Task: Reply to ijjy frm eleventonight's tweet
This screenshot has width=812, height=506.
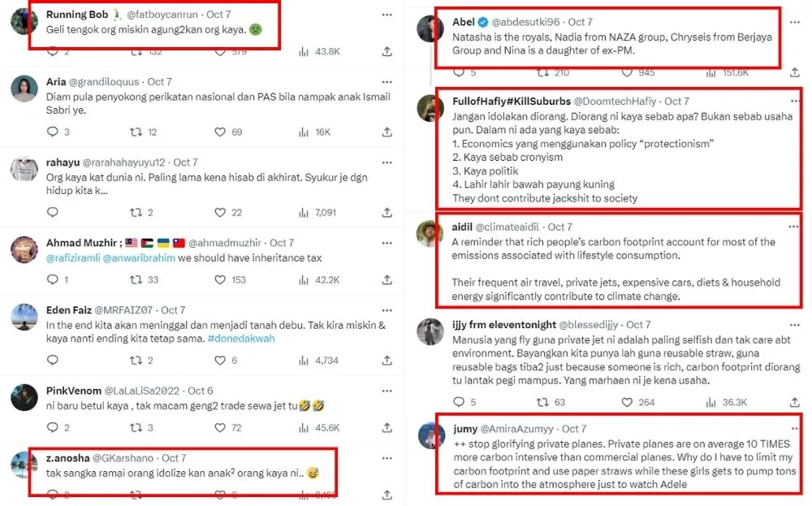Action: coord(458,401)
